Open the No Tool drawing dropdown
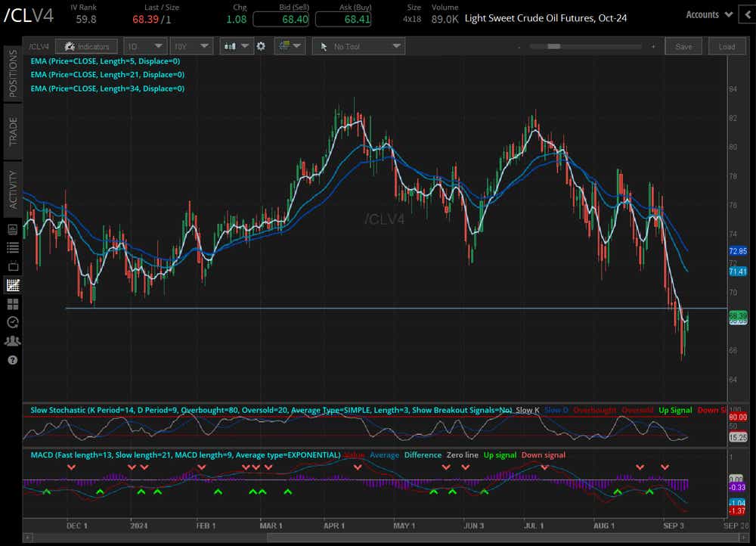The height and width of the screenshot is (546, 756). pos(358,46)
